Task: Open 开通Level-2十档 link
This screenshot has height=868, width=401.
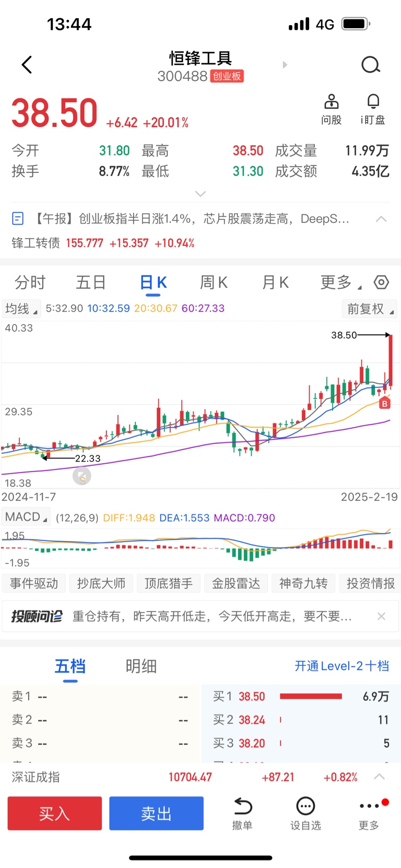Action: (342, 666)
